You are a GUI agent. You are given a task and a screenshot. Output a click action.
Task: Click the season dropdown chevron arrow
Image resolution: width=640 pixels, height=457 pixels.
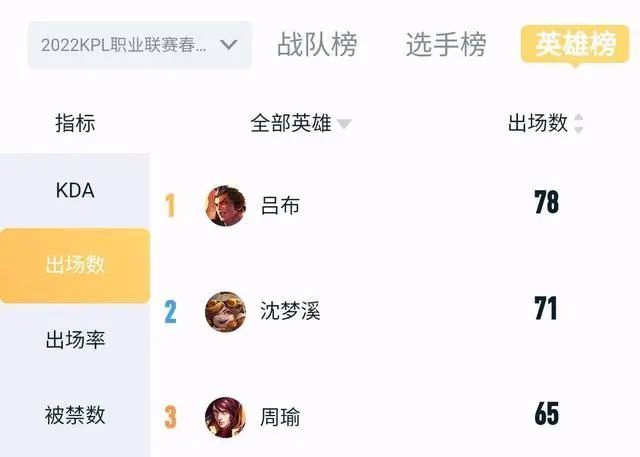pyautogui.click(x=229, y=44)
